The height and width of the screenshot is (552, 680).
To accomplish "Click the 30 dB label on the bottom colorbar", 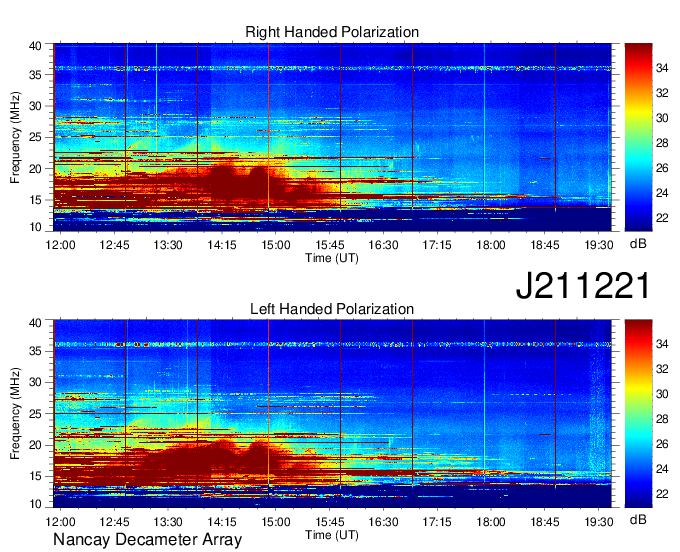I will click(662, 394).
